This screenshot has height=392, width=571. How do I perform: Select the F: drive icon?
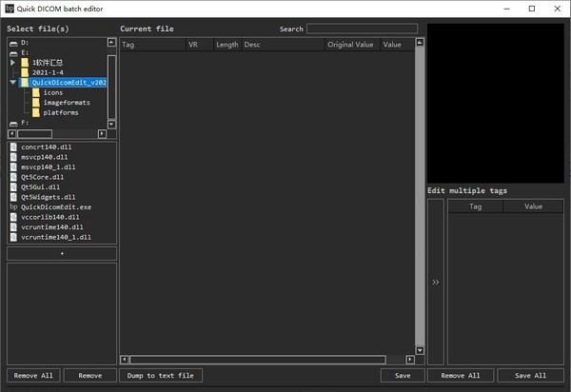click(13, 123)
